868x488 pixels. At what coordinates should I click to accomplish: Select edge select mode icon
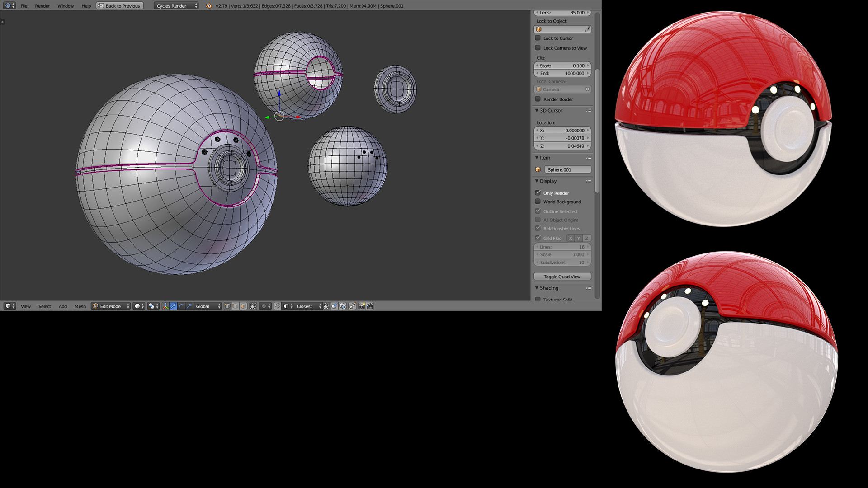(x=236, y=306)
